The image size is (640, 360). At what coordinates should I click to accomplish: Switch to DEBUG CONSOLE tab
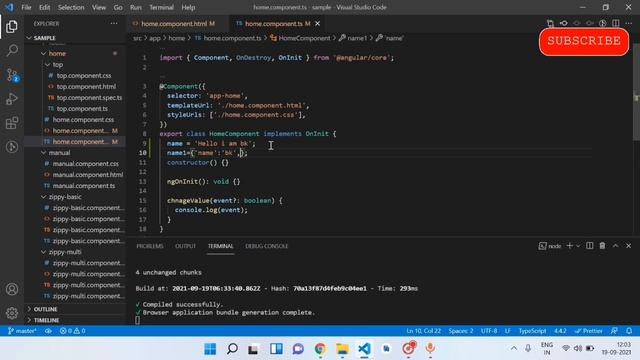(x=267, y=246)
